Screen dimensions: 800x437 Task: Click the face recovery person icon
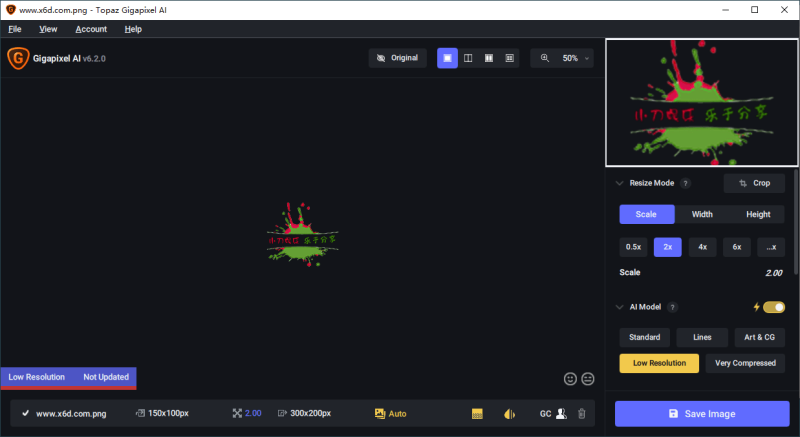[x=562, y=413]
